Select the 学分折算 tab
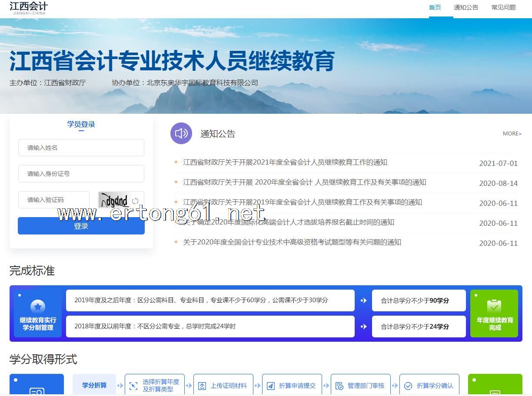 point(94,385)
